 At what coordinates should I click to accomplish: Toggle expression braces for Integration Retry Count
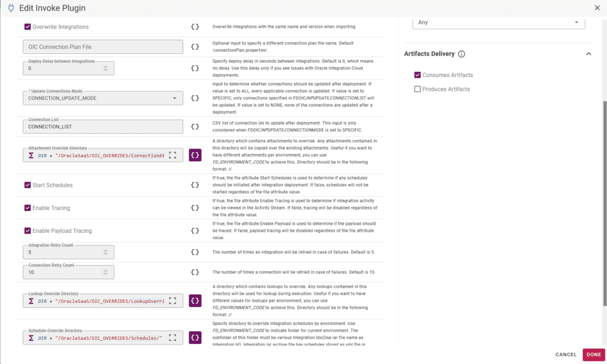click(x=194, y=252)
